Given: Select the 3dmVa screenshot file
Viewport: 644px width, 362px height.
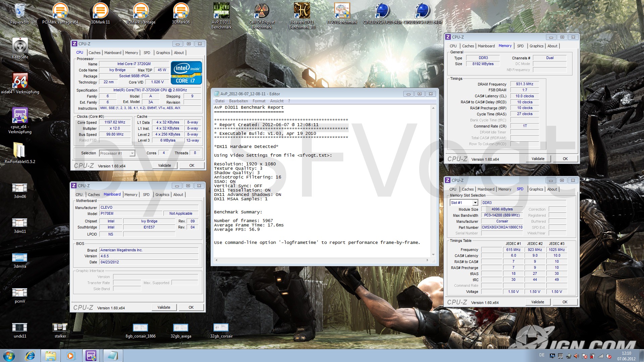Looking at the screenshot, I should (20, 260).
